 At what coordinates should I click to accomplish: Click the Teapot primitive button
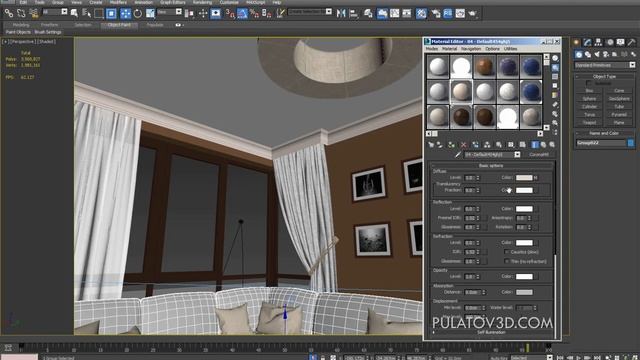tap(589, 122)
